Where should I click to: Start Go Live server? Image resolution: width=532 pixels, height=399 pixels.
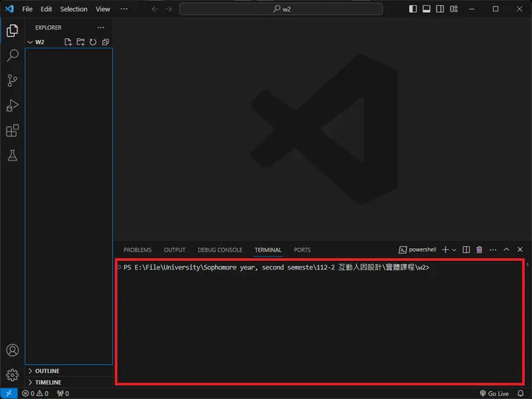click(495, 393)
